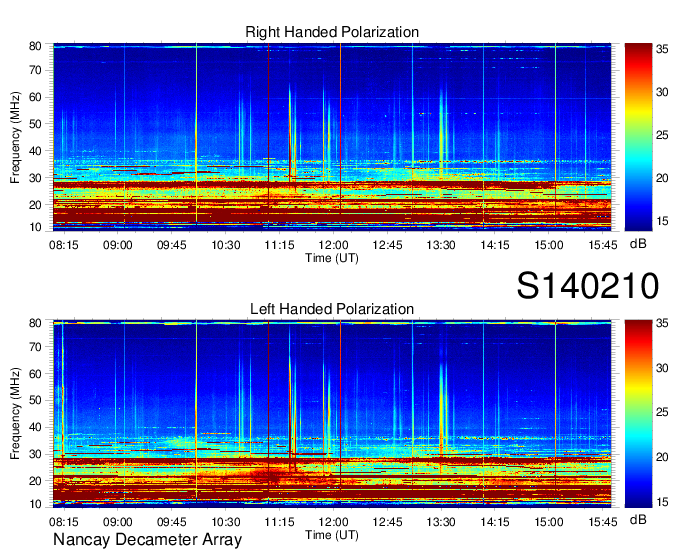Click the "12:00" tick under the Right Handed plot
Image resolution: width=680 pixels, height=552 pixels.
(333, 245)
